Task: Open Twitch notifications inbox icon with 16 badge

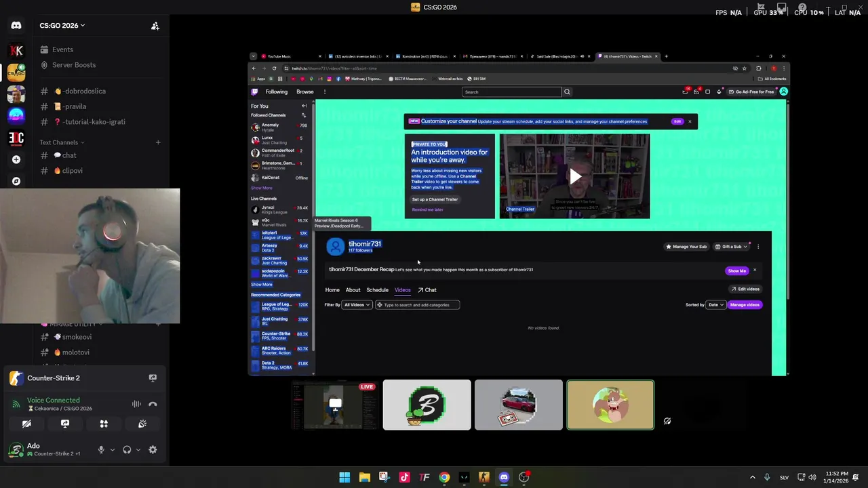Action: pos(685,91)
